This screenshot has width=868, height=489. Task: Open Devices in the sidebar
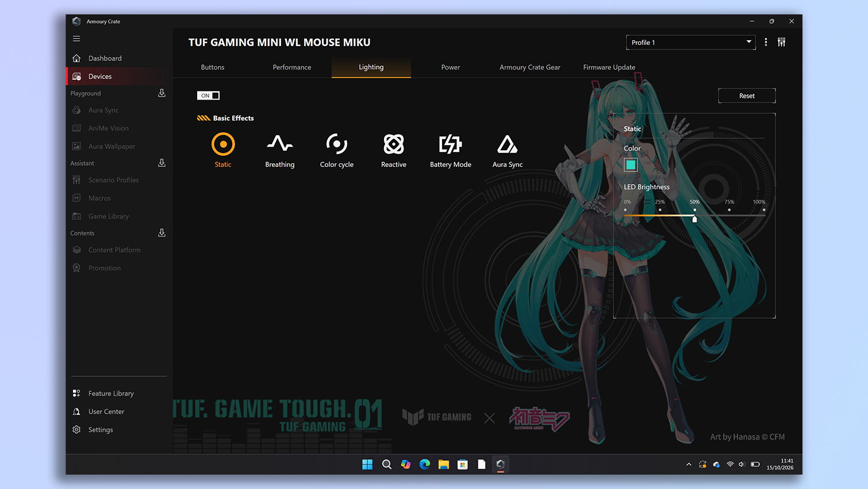coord(119,77)
